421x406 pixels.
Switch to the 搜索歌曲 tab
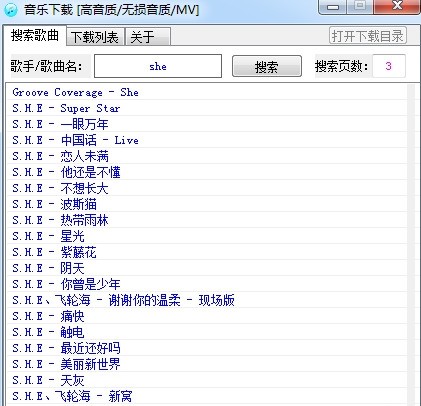[35, 35]
